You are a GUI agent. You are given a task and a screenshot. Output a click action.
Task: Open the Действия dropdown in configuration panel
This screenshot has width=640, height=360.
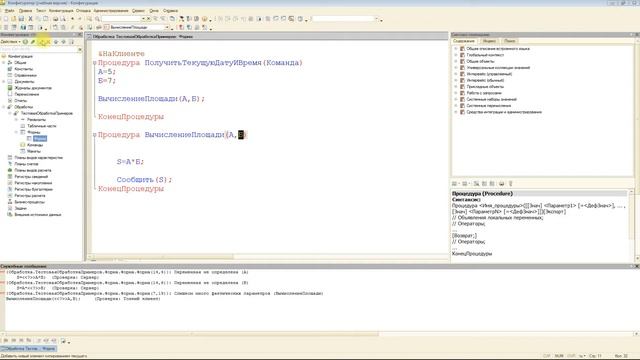10,42
